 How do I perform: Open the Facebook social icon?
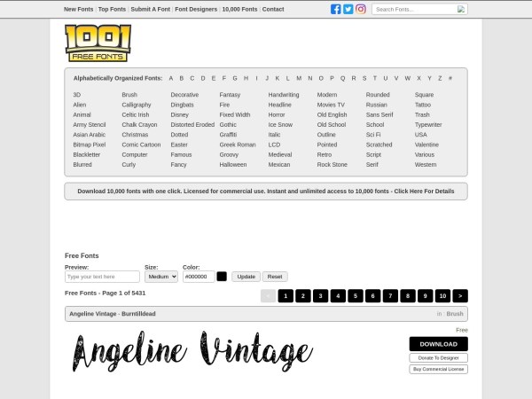point(335,9)
